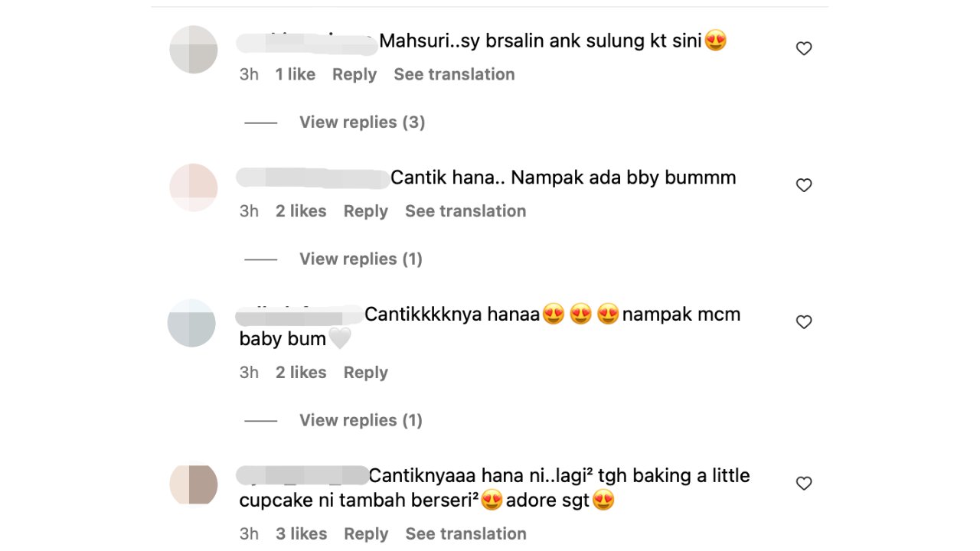Reply to the 'nampak mcm baby bum' comment
980x551 pixels.
click(365, 373)
